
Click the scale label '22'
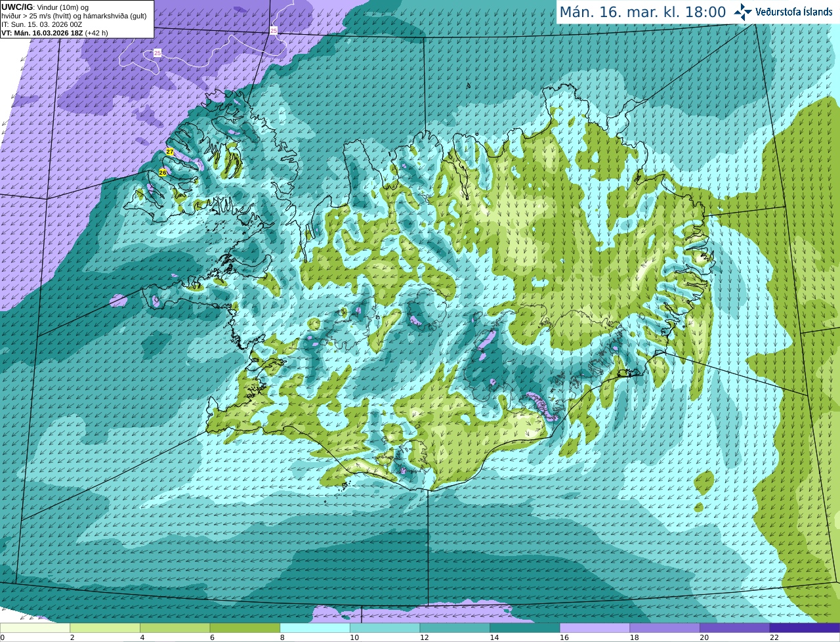tap(774, 637)
